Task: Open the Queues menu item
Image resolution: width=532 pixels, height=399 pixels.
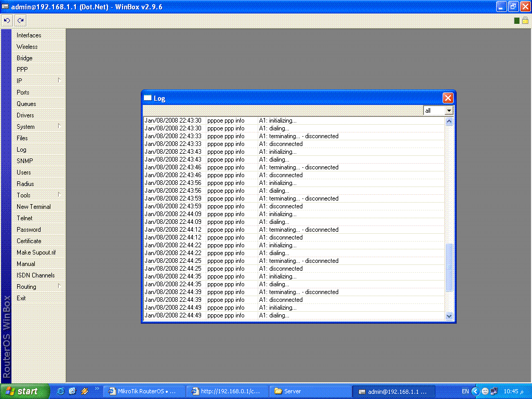Action: tap(38, 104)
